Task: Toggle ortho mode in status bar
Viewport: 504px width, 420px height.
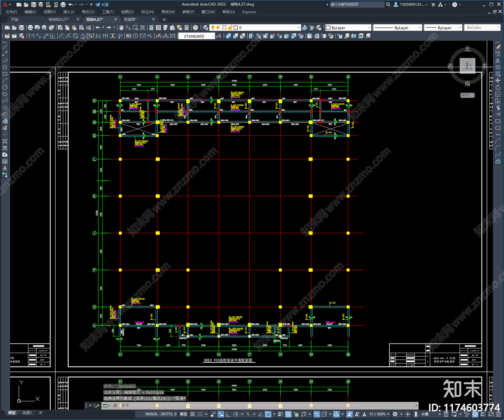Action: click(228, 414)
